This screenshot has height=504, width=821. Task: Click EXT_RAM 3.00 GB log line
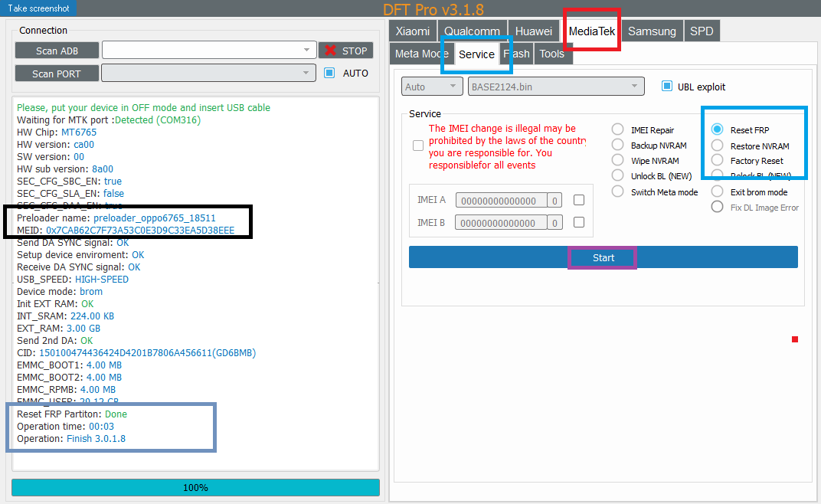pyautogui.click(x=59, y=328)
